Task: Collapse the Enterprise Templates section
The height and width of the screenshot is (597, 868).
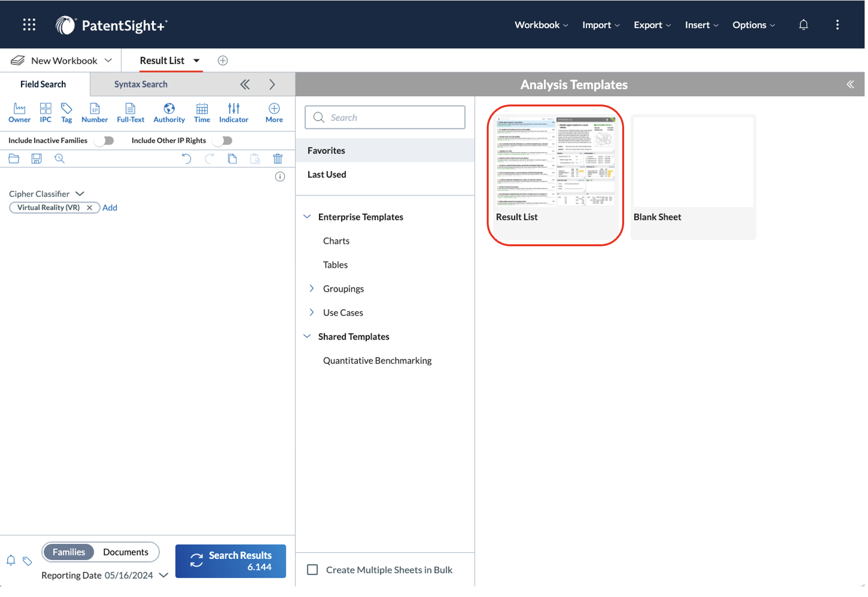Action: click(x=307, y=216)
